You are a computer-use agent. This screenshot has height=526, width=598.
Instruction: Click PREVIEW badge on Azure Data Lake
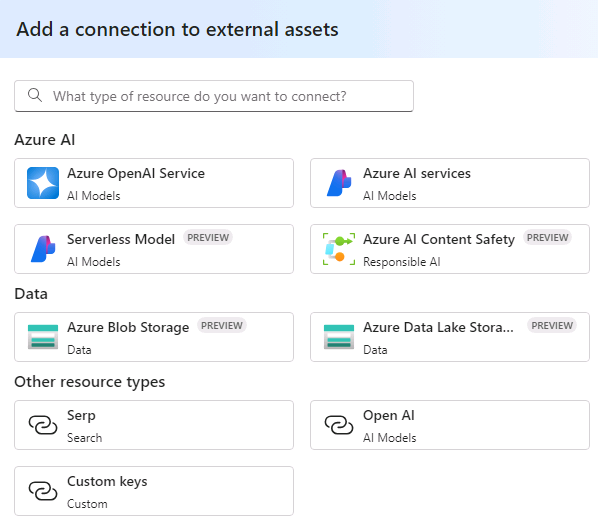coord(552,326)
